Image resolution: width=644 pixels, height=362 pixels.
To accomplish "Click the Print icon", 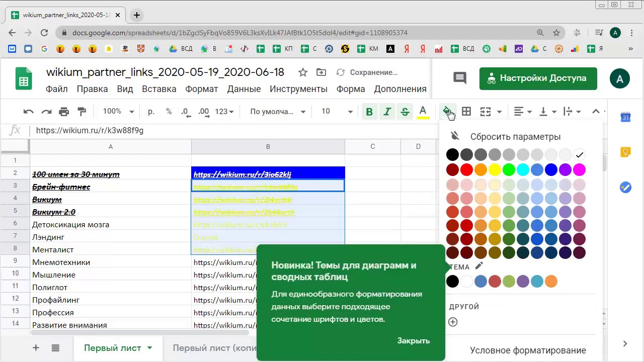I will pyautogui.click(x=64, y=112).
